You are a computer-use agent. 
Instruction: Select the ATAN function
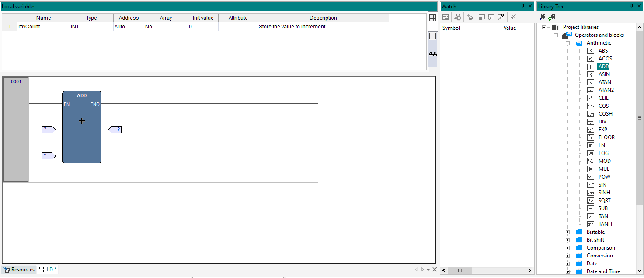coord(605,82)
